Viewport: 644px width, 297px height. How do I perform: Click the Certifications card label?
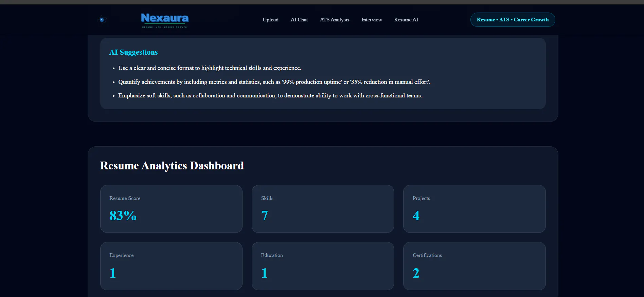[x=427, y=255]
